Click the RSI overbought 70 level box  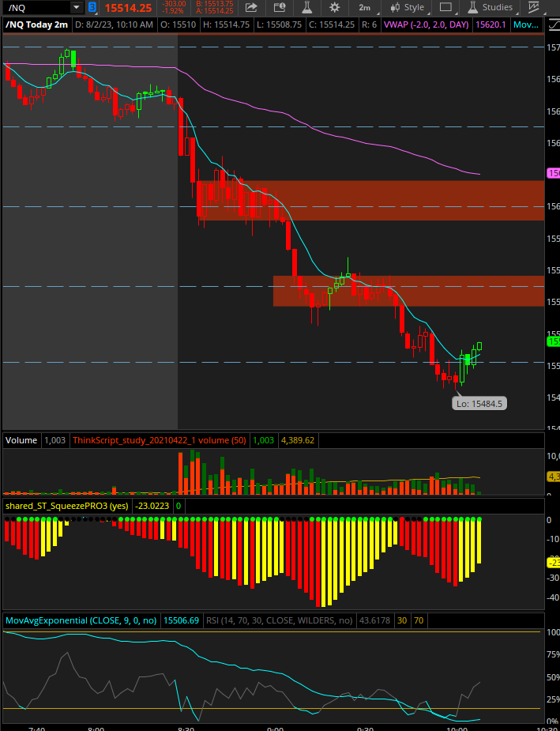tap(419, 620)
